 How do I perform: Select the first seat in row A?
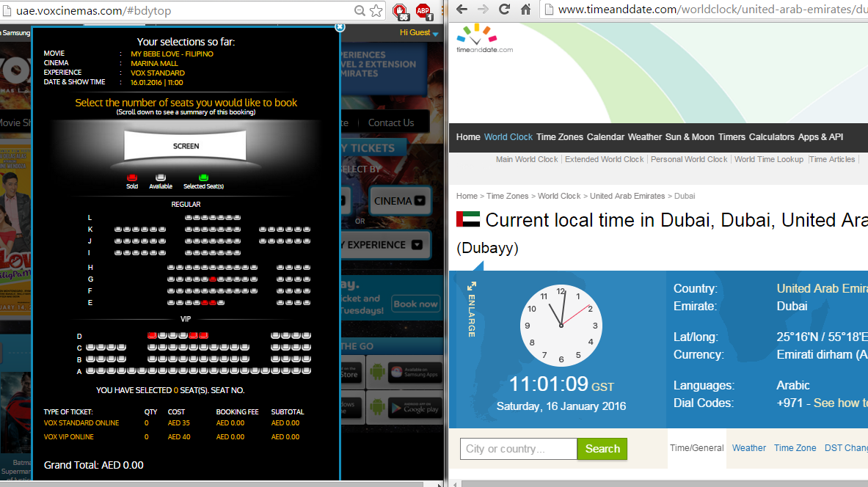click(90, 371)
